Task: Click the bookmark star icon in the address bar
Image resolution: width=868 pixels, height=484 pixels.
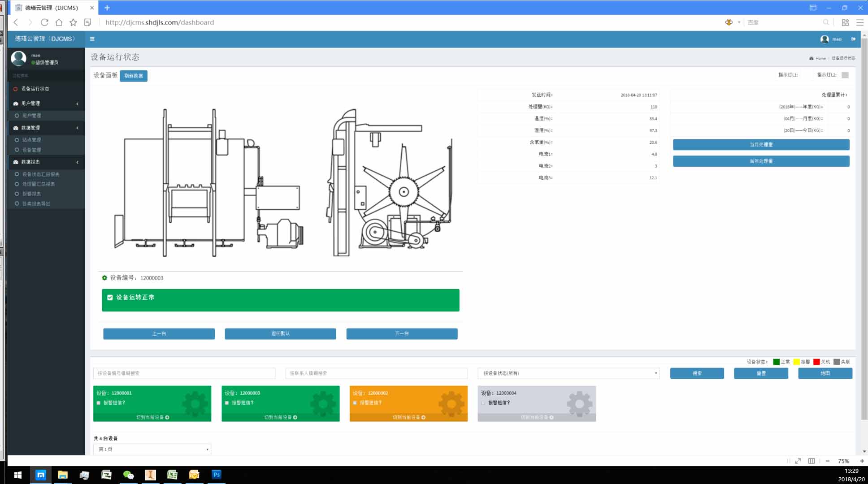Action: tap(73, 22)
